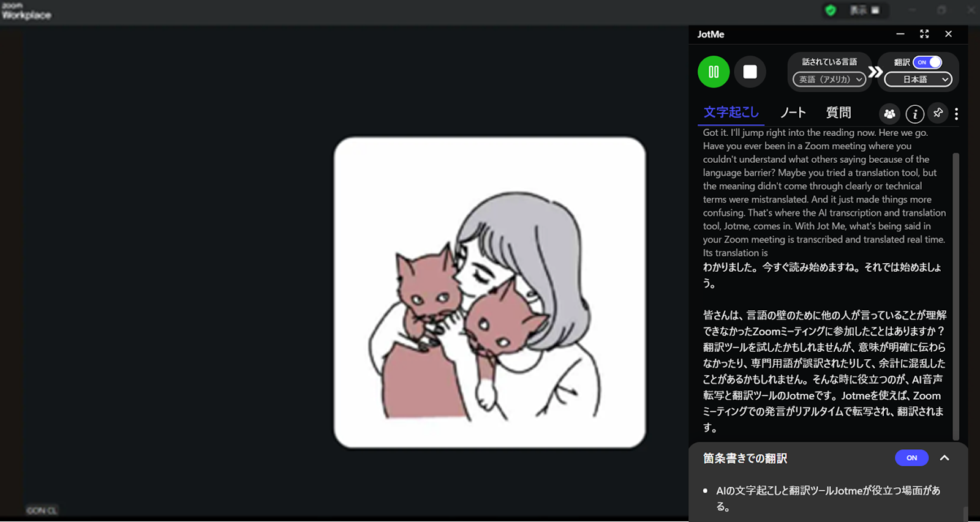Click the 表示 view button in Zoom
This screenshot has height=522, width=980.
(864, 10)
